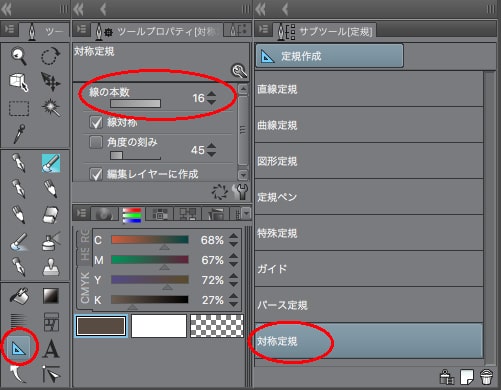Delete the sub tool with trash icon
This screenshot has width=501, height=390.
(x=487, y=377)
